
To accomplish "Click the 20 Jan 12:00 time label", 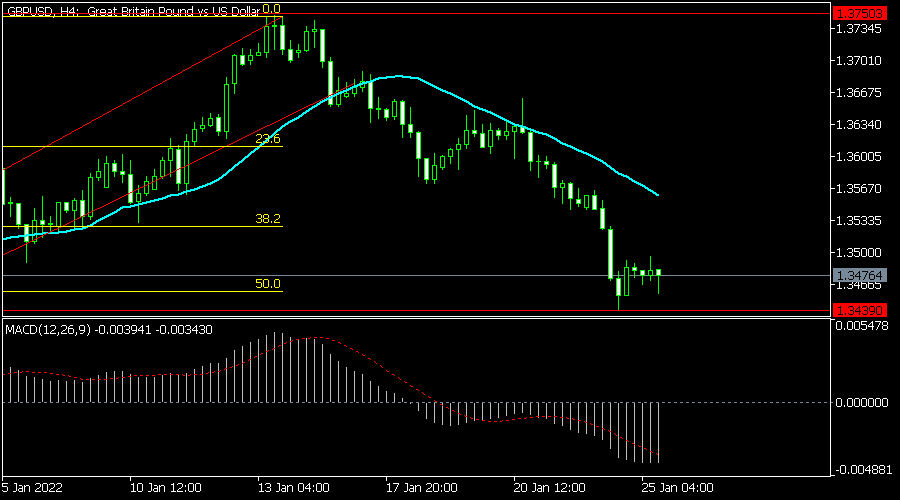I will pos(550,488).
